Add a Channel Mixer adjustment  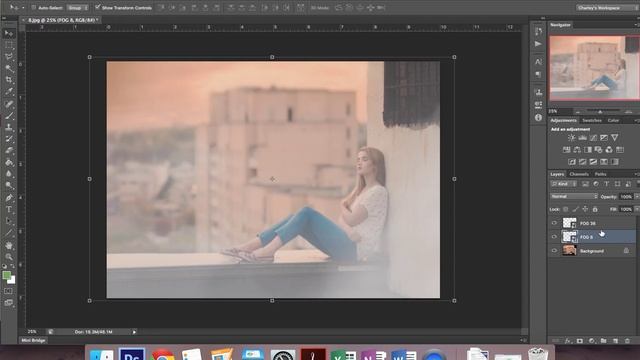(x=609, y=150)
